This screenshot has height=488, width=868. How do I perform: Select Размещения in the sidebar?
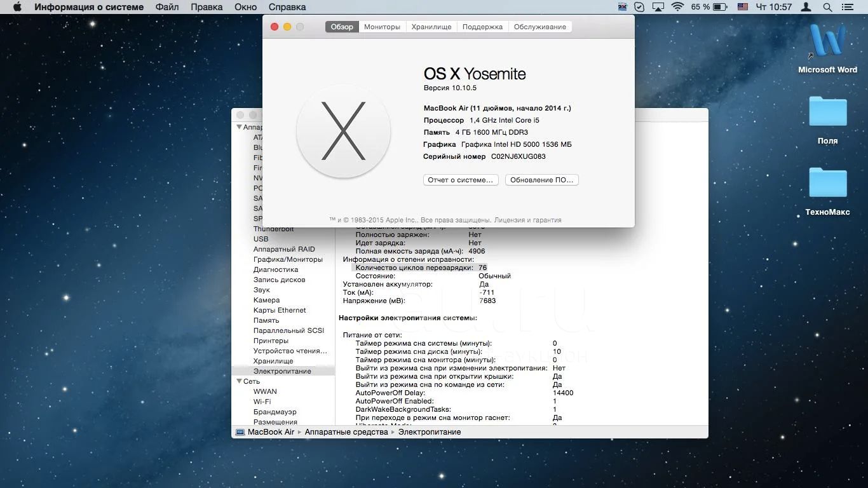tap(275, 422)
